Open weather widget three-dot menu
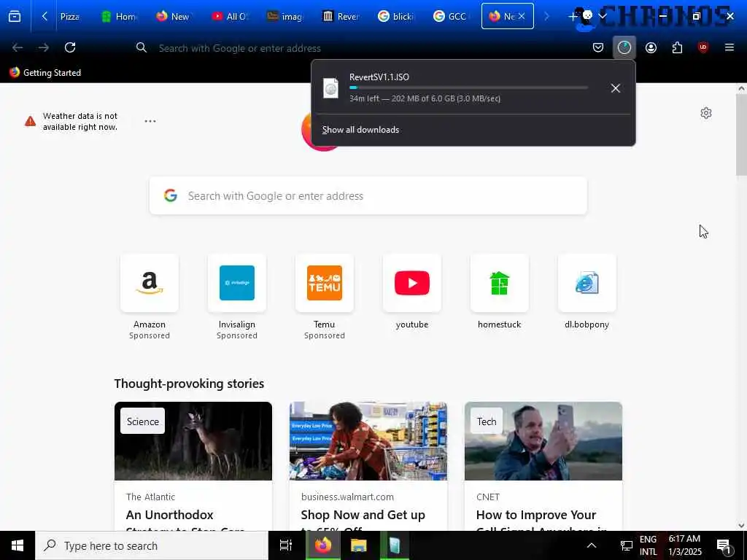747x560 pixels. click(x=150, y=121)
